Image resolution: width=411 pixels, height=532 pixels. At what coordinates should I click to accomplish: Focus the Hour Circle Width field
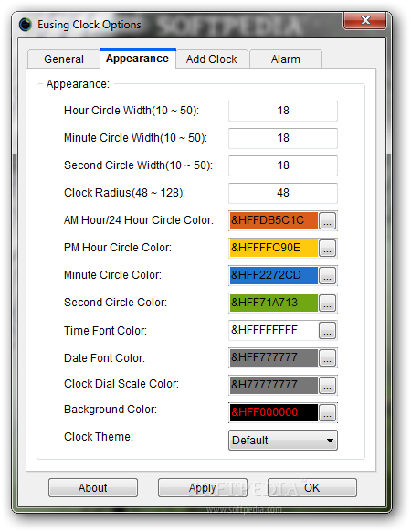click(x=283, y=111)
